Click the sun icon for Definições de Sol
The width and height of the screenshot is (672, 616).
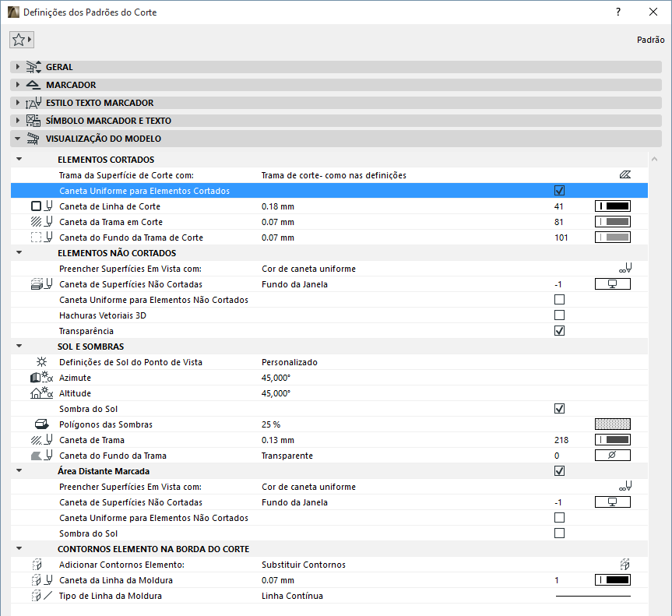click(x=41, y=362)
